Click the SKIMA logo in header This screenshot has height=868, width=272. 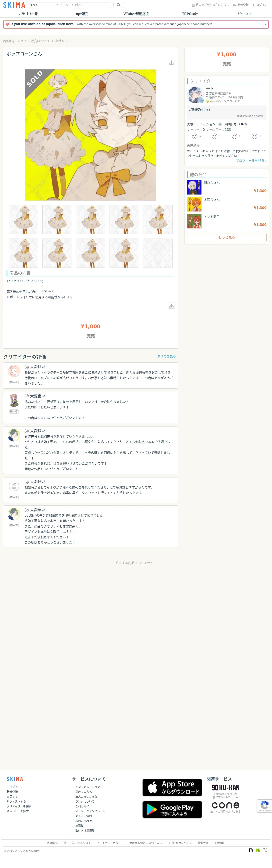click(14, 5)
